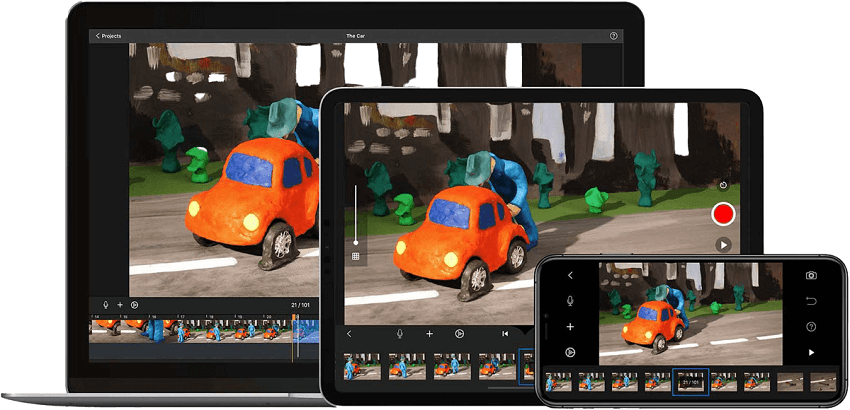
Task: Tap the microphone icon on the phone
Action: tap(570, 300)
